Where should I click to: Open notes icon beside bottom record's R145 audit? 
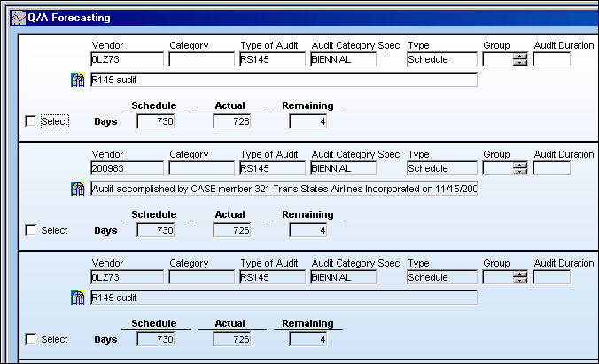point(78,298)
